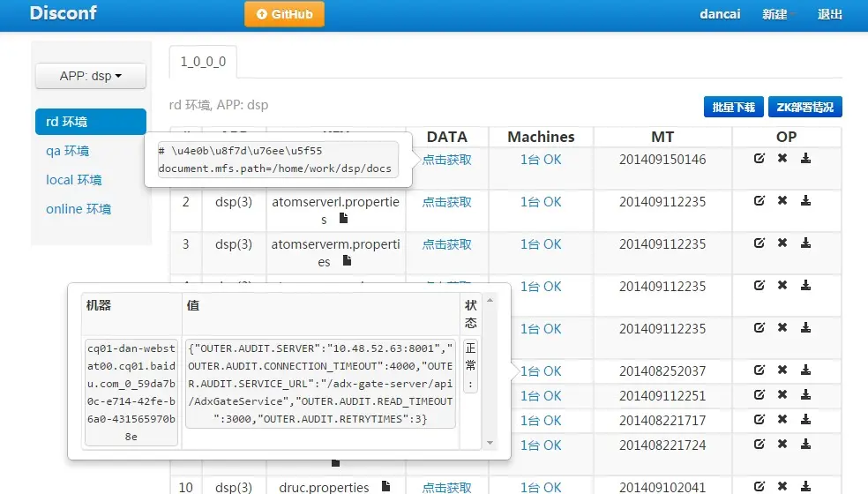Click the 正常 status cell
The width and height of the screenshot is (868, 494).
(470, 365)
